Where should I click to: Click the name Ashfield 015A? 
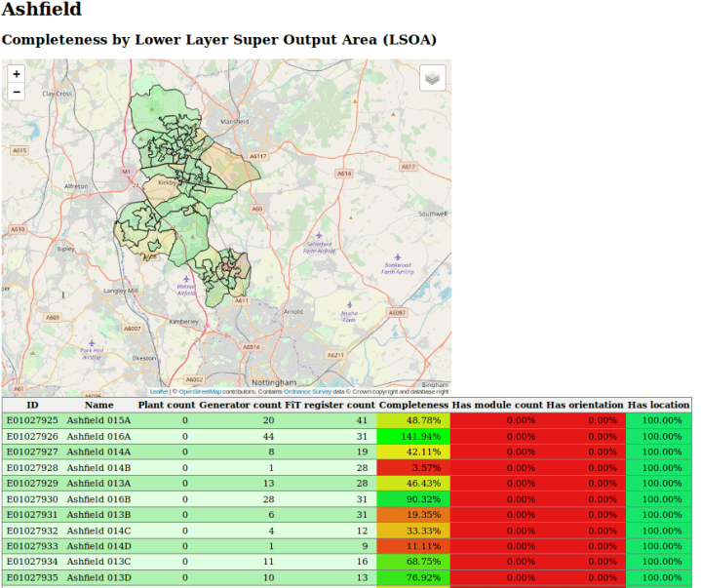98,420
